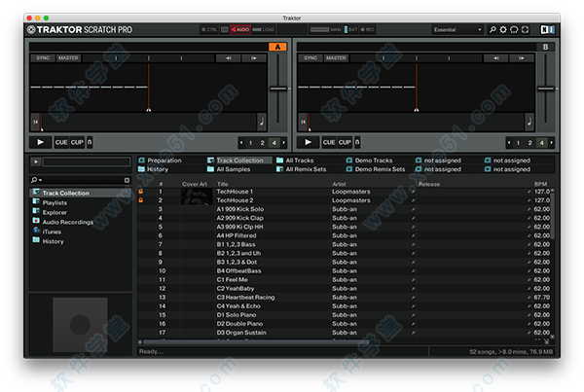Toggle the snap lock button on Deck B
The height and width of the screenshot is (392, 584).
click(357, 142)
